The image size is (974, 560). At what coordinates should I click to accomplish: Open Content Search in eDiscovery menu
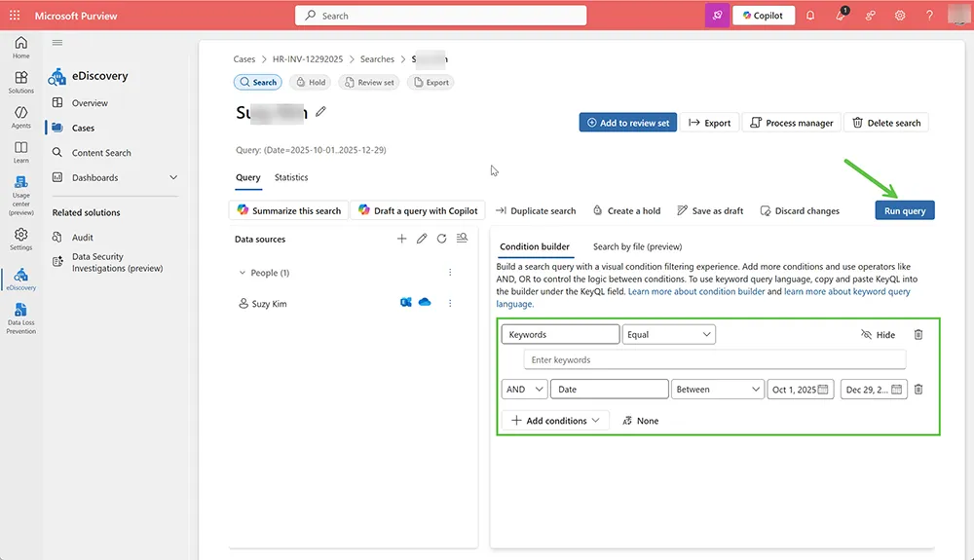click(101, 153)
